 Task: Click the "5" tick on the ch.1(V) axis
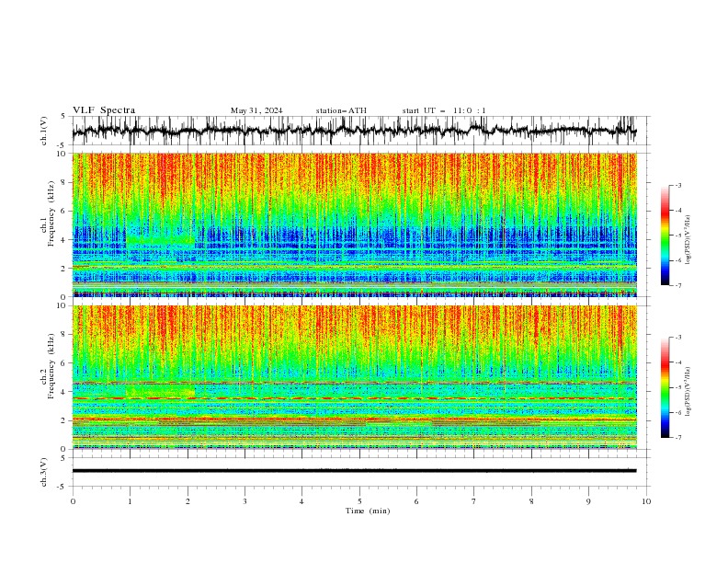point(64,116)
